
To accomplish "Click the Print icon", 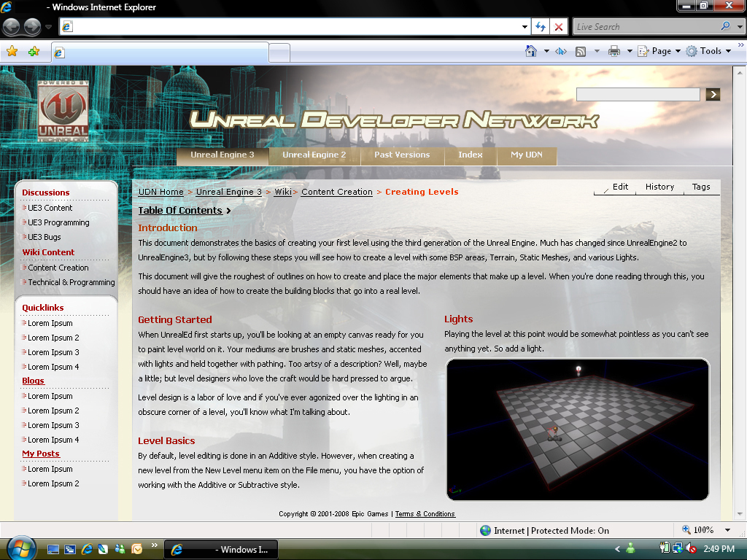I will pyautogui.click(x=614, y=52).
